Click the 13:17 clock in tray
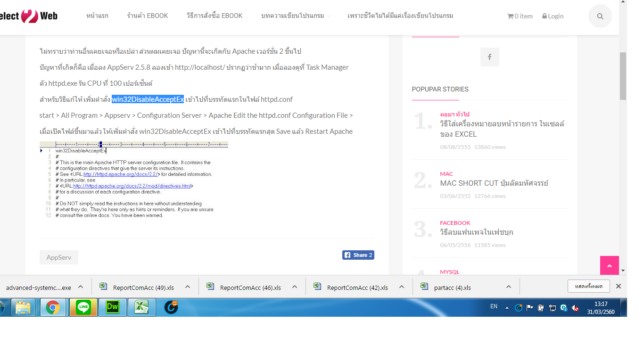Image resolution: width=644 pixels, height=362 pixels. coord(601,304)
